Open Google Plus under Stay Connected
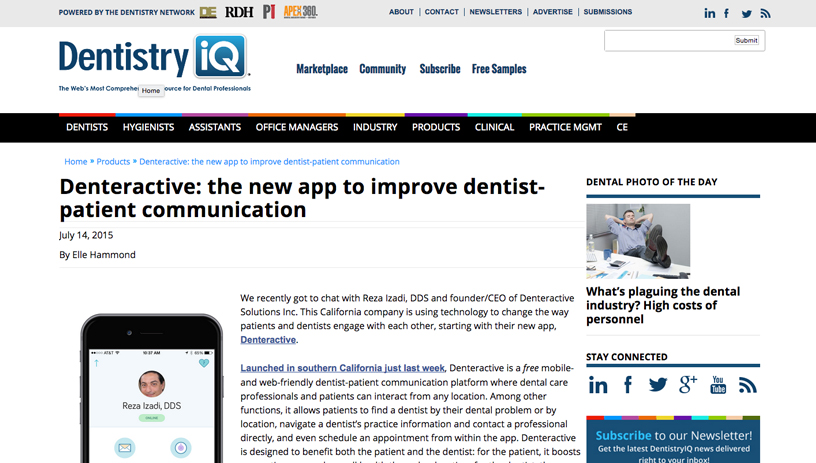 [x=688, y=384]
